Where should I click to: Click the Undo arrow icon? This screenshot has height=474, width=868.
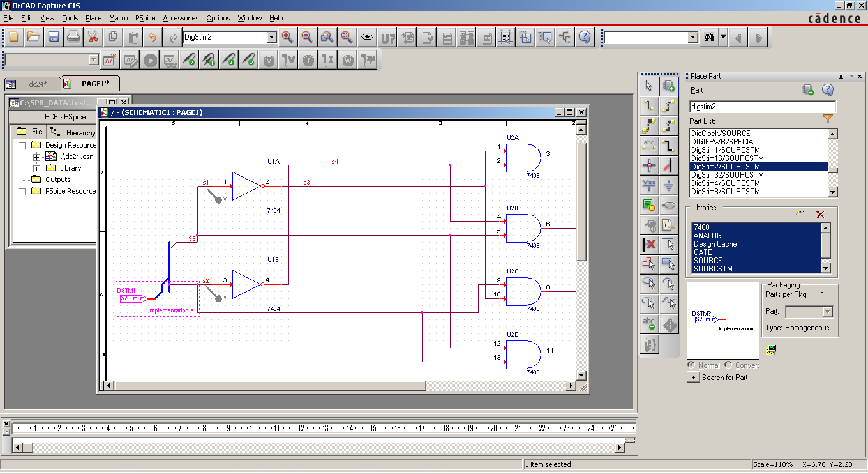(153, 36)
